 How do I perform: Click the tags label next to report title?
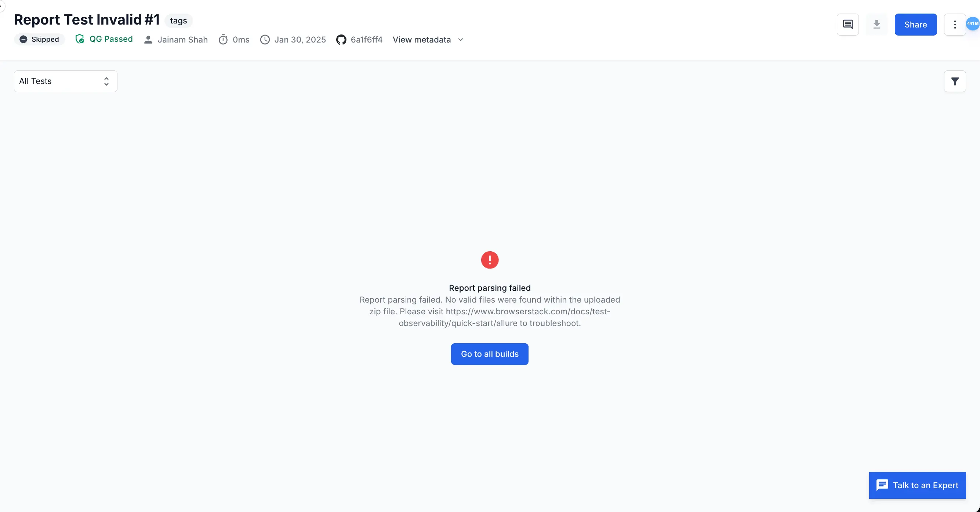tap(178, 19)
